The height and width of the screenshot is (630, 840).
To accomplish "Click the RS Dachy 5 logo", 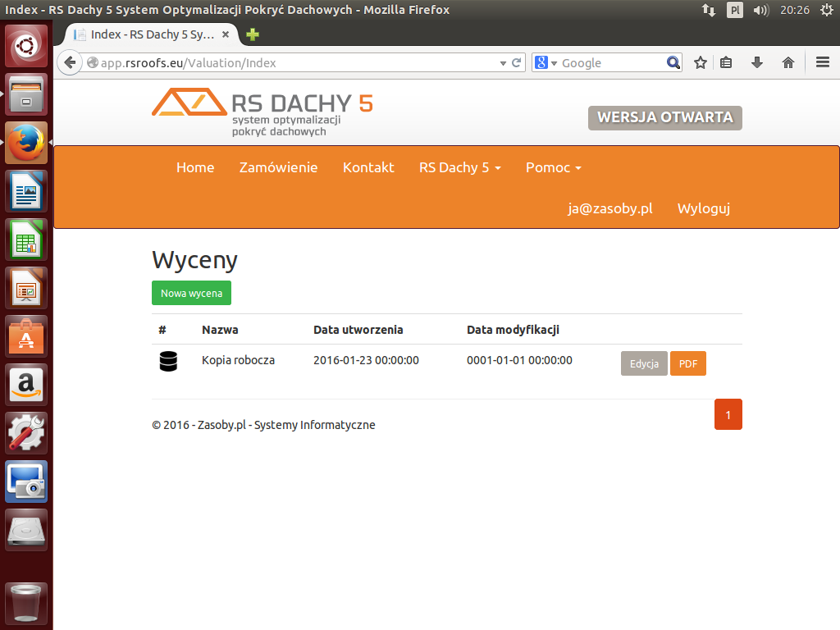I will pyautogui.click(x=262, y=112).
